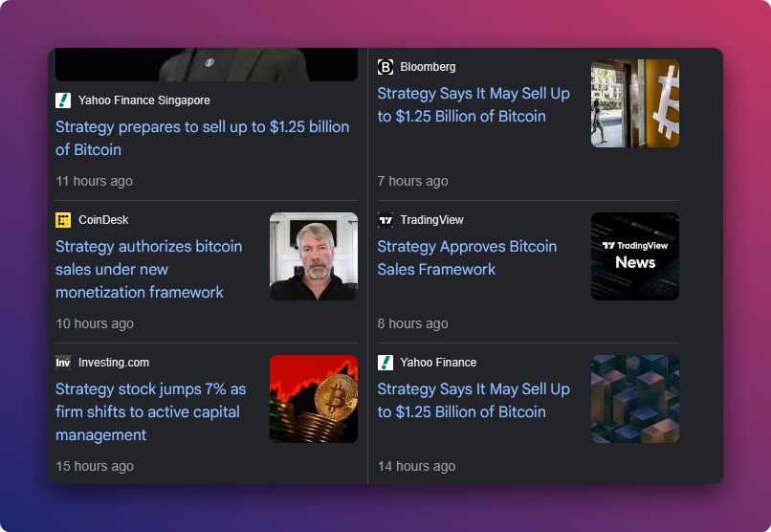The height and width of the screenshot is (532, 771).
Task: Open Bloomberg's 'Strategy Says It May Sell Up' headline
Action: coord(474,104)
